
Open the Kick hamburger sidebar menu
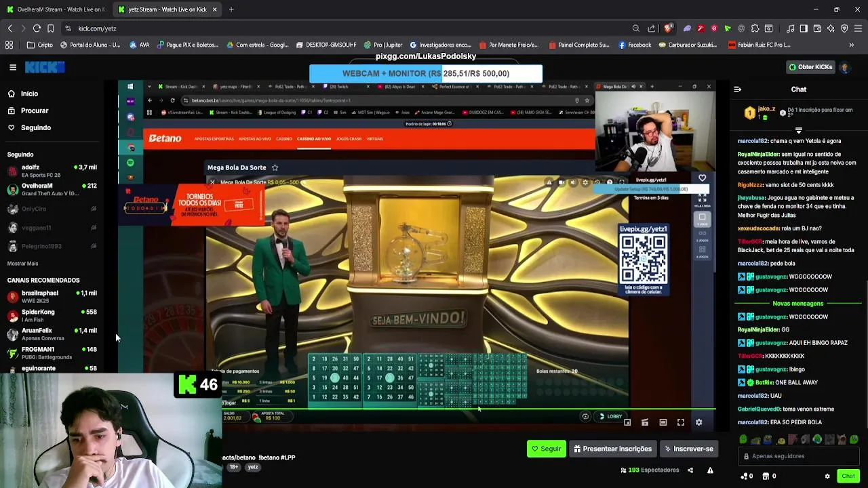coord(12,67)
